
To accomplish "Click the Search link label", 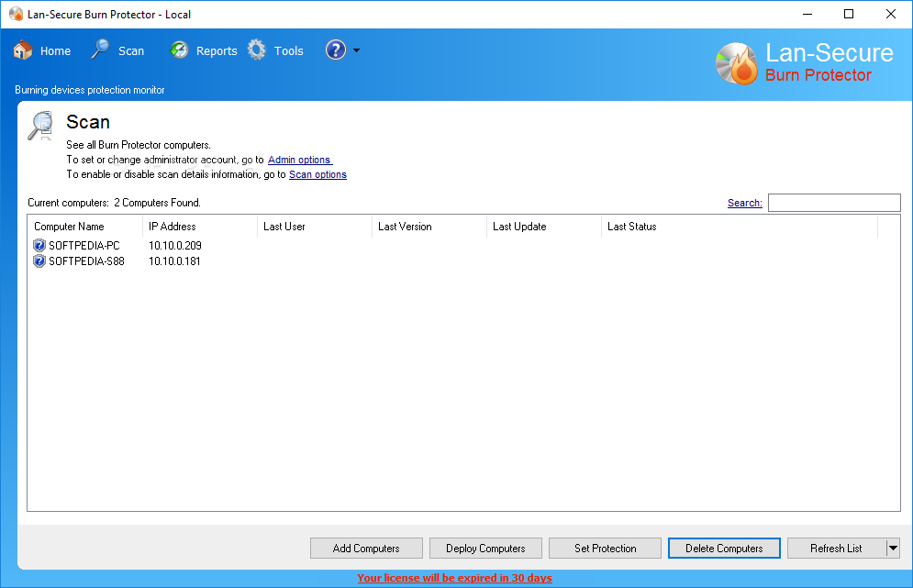I will 745,203.
